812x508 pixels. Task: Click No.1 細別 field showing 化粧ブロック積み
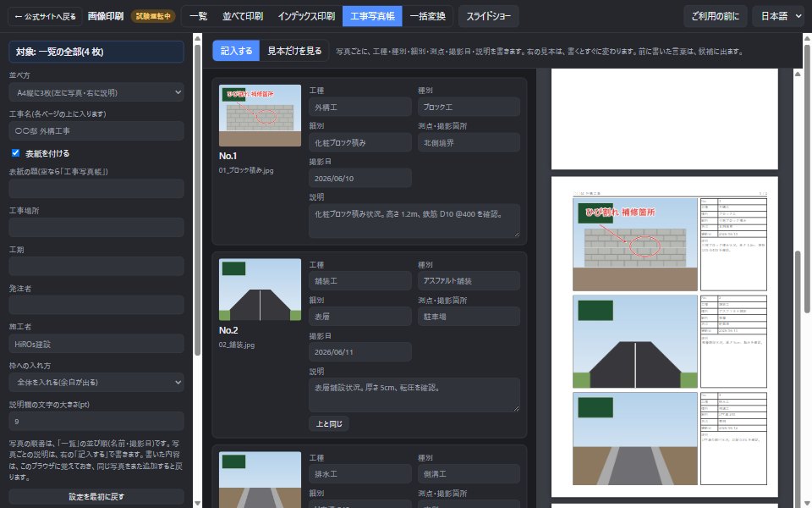pyautogui.click(x=360, y=142)
